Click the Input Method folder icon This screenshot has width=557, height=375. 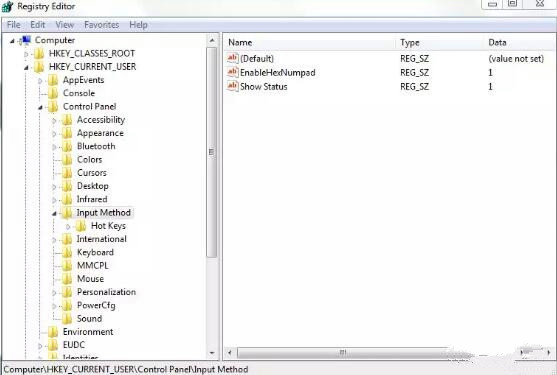coord(67,213)
